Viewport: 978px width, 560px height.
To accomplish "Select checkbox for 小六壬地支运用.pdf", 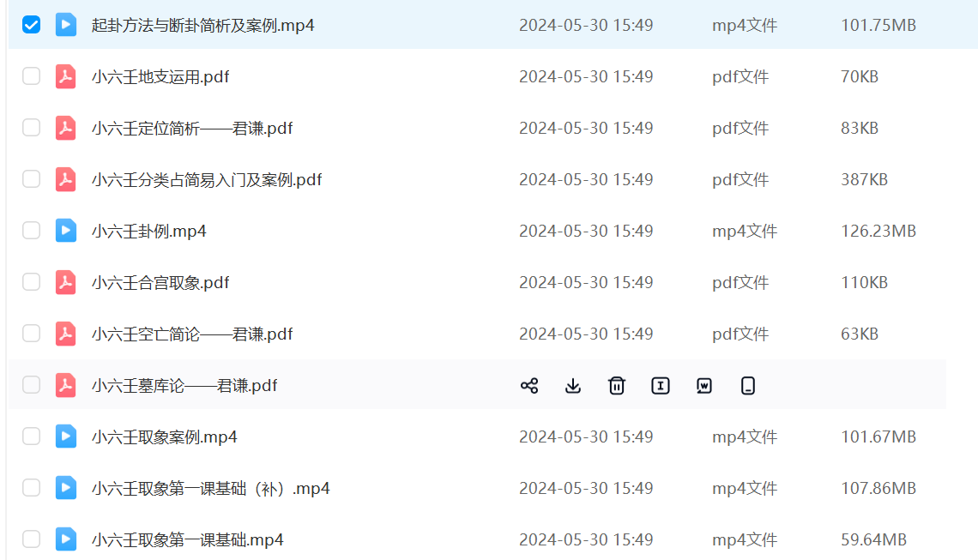I will [32, 76].
